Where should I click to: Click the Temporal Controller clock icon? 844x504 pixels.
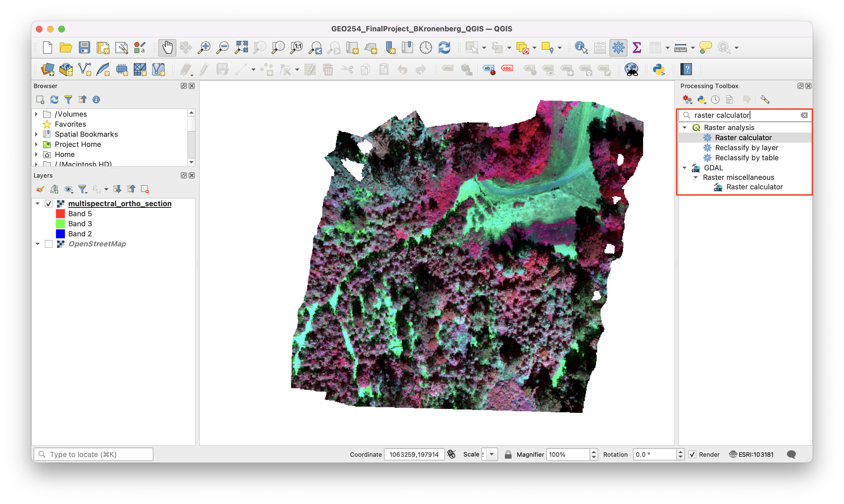click(425, 48)
